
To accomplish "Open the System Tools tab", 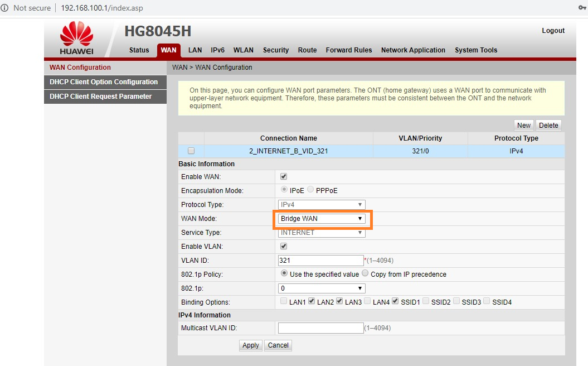I will (476, 50).
